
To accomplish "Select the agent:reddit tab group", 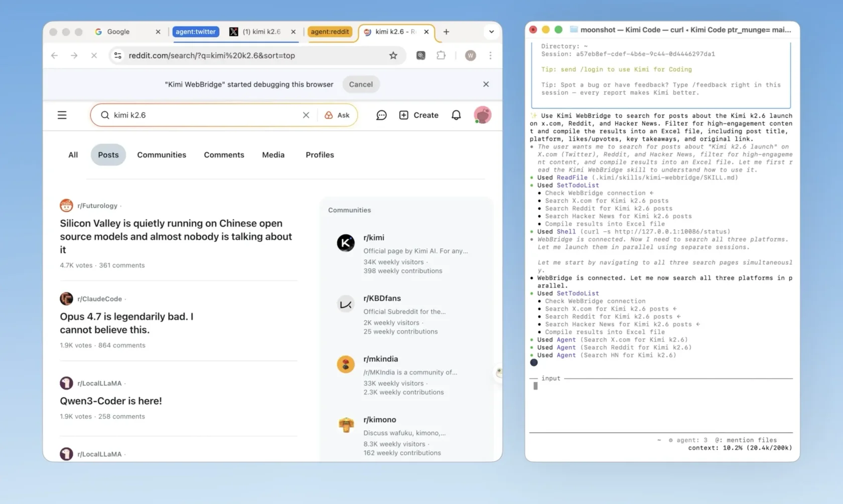I will tap(330, 32).
